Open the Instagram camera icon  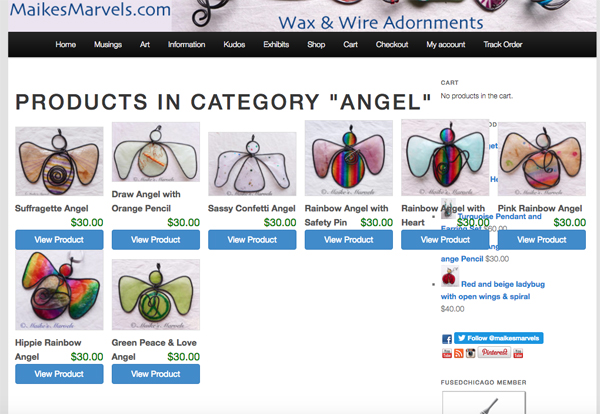(471, 353)
